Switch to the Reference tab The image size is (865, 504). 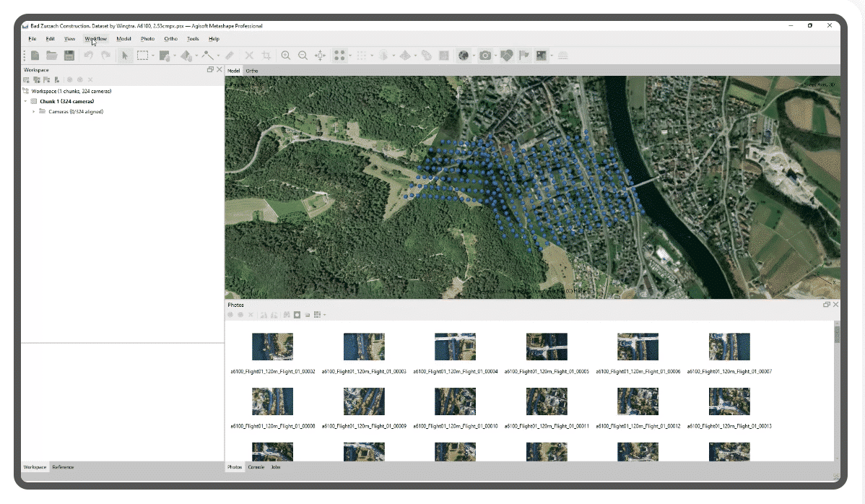coord(63,467)
